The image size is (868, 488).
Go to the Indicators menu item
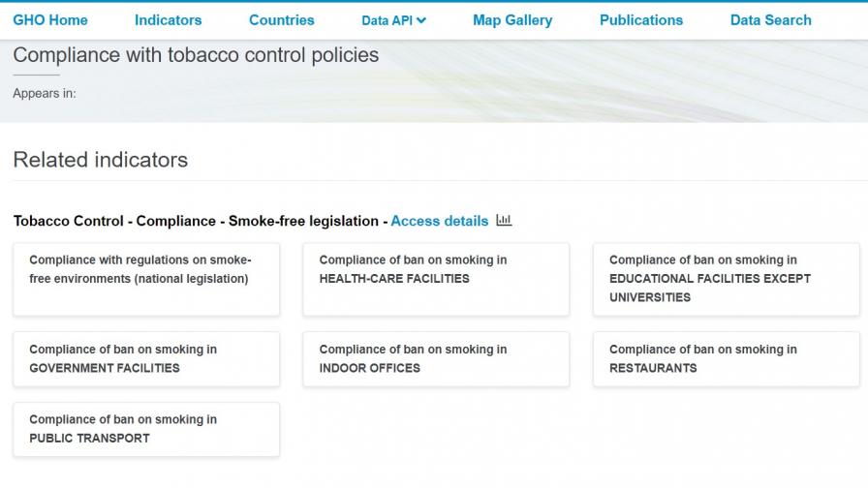(x=169, y=20)
